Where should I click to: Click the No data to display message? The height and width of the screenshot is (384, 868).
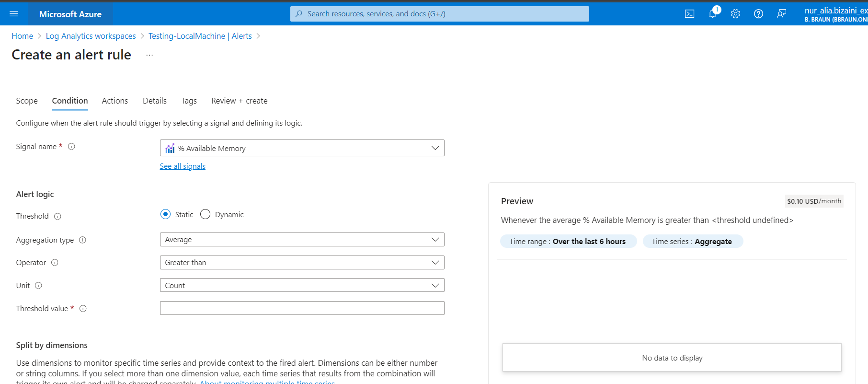click(x=672, y=358)
